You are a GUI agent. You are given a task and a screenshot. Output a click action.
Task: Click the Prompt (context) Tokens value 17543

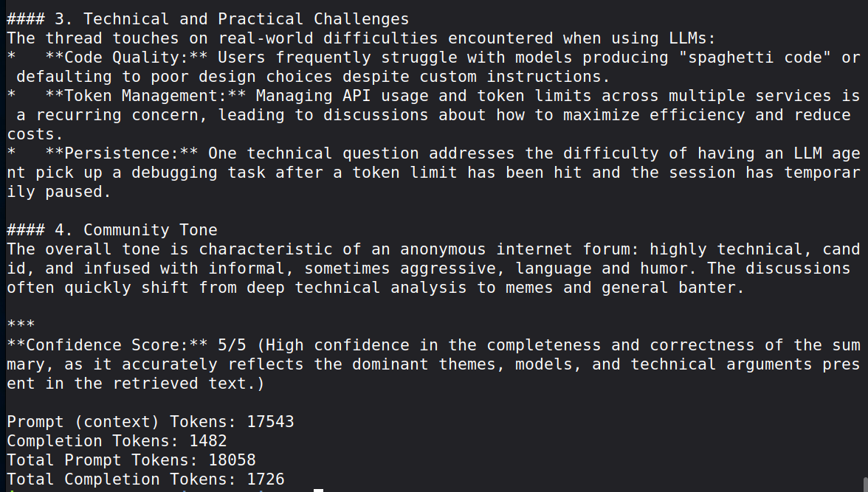click(270, 422)
